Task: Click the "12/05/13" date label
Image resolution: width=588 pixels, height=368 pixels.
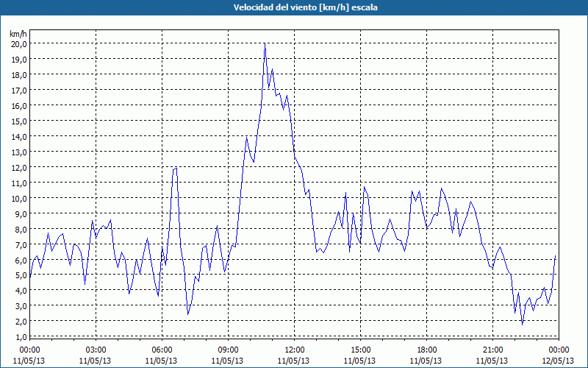Action: point(559,361)
